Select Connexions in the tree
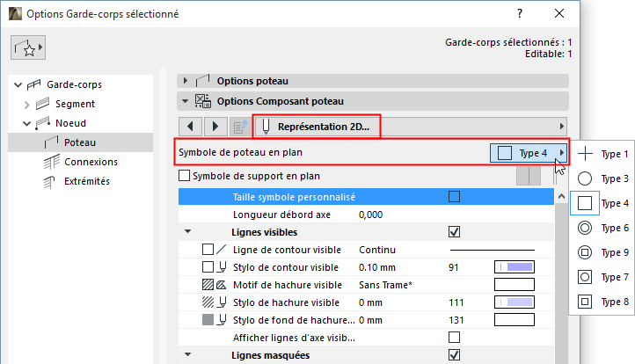Viewport: 635px width, 364px height. pyautogui.click(x=90, y=162)
